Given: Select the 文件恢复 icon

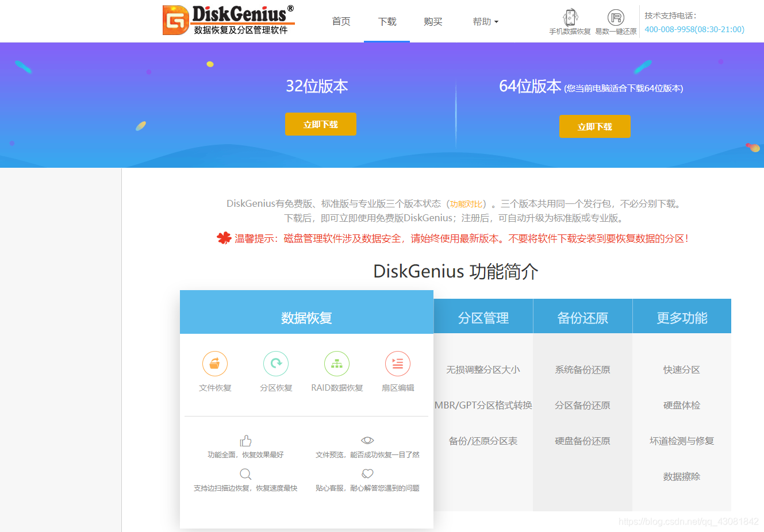Looking at the screenshot, I should (215, 364).
